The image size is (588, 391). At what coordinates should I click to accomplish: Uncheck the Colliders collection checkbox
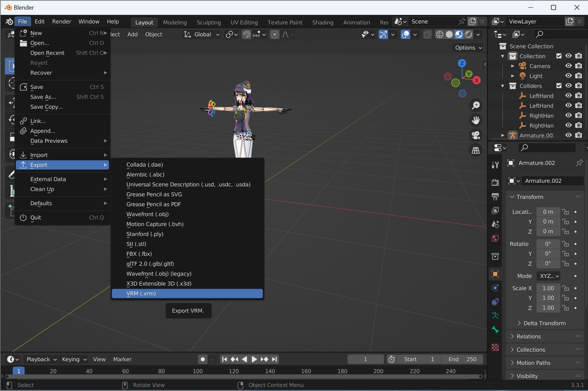coord(559,86)
